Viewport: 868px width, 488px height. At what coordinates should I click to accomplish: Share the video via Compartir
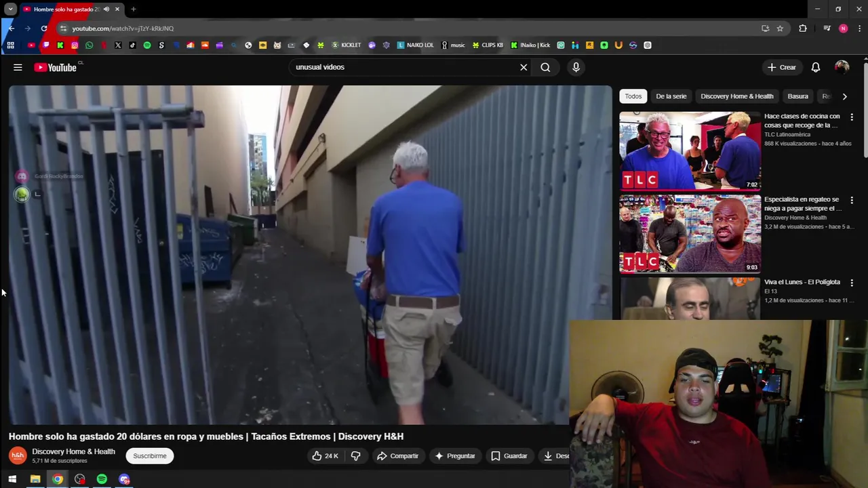[x=398, y=456]
